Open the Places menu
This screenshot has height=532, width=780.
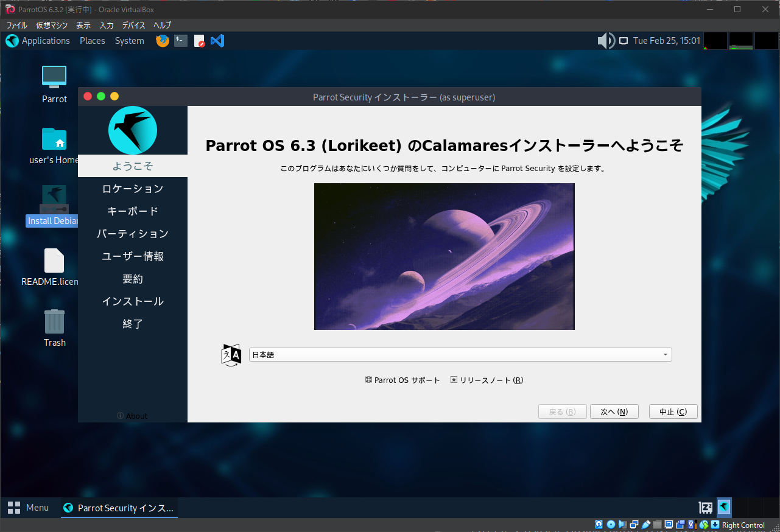click(x=93, y=41)
